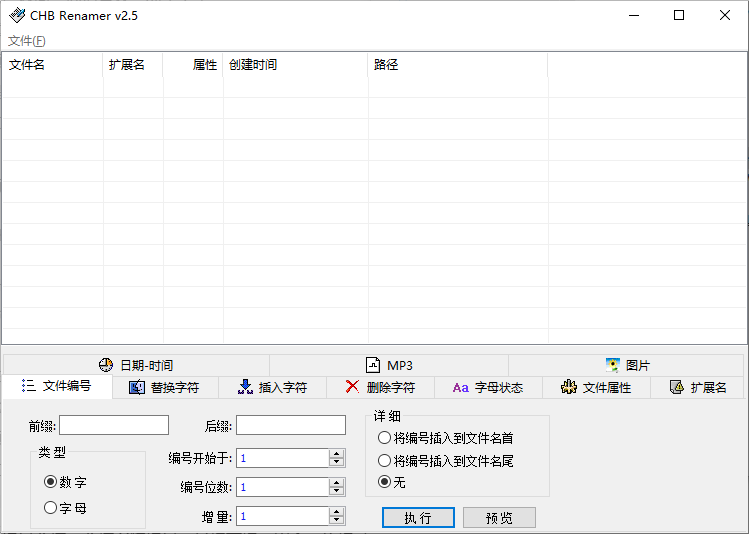Click the 增量 number field

(x=282, y=516)
